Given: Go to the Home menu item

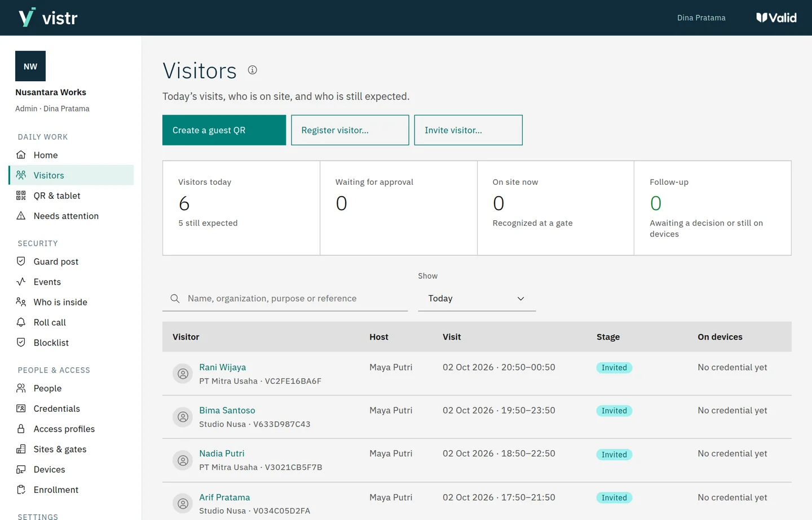Looking at the screenshot, I should [x=72, y=155].
